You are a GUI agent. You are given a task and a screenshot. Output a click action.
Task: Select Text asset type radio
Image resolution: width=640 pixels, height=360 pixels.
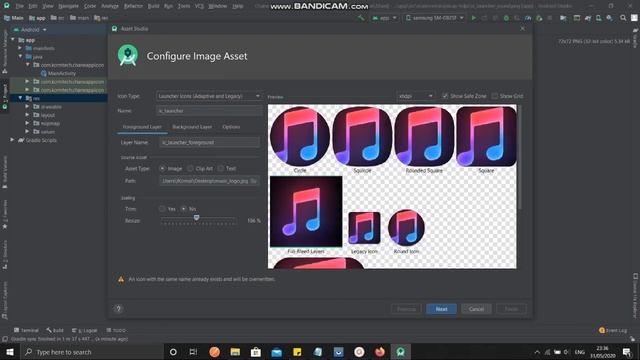(x=220, y=168)
